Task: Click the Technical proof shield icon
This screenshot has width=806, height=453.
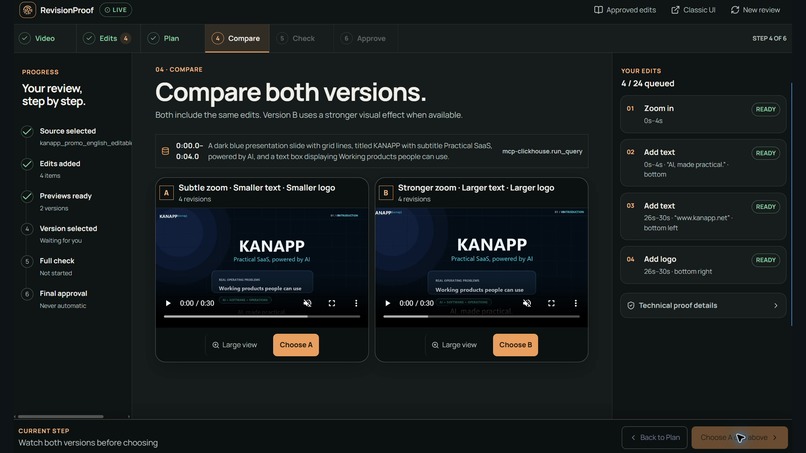Action: point(631,305)
